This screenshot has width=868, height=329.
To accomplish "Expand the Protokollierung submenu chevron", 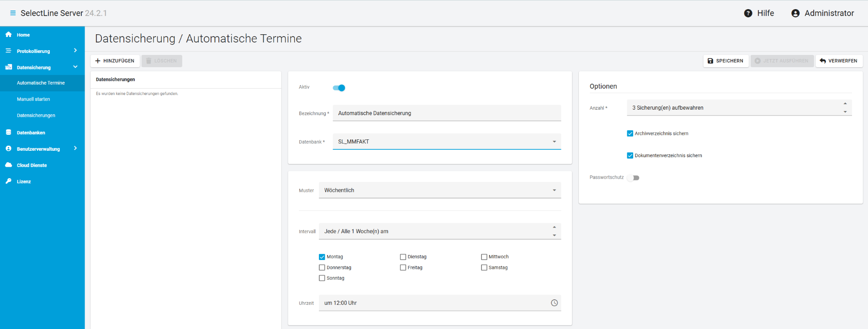I will [75, 51].
